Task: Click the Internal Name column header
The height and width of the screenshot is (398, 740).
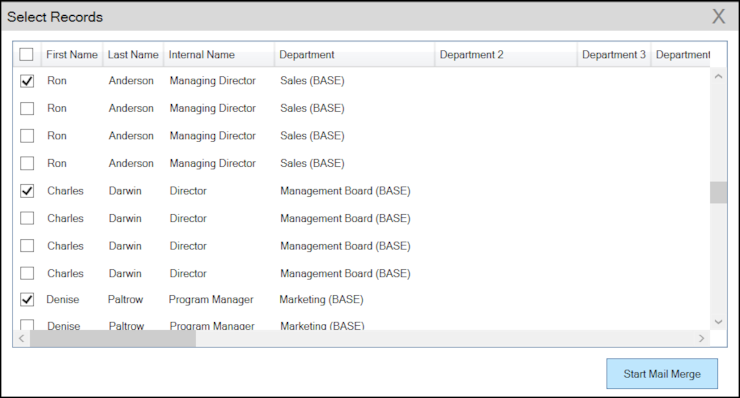Action: (219, 55)
